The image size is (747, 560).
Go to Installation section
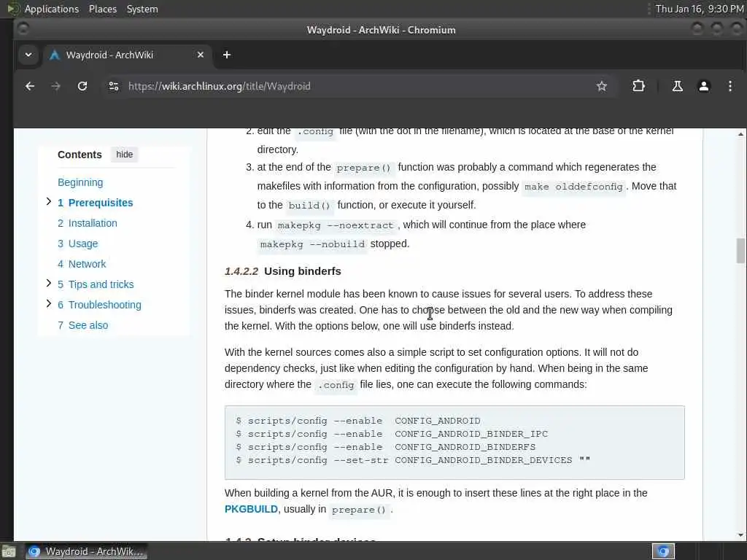point(88,223)
